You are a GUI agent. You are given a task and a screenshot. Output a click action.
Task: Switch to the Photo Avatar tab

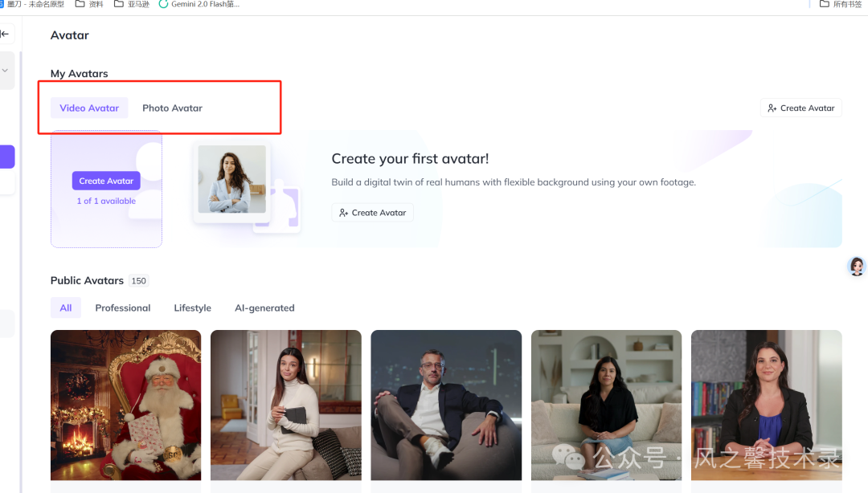[x=172, y=108]
